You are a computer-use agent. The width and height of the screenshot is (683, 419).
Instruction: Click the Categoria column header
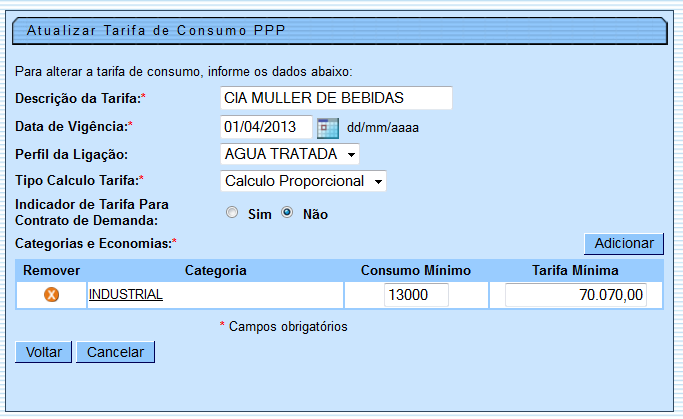coord(215,270)
